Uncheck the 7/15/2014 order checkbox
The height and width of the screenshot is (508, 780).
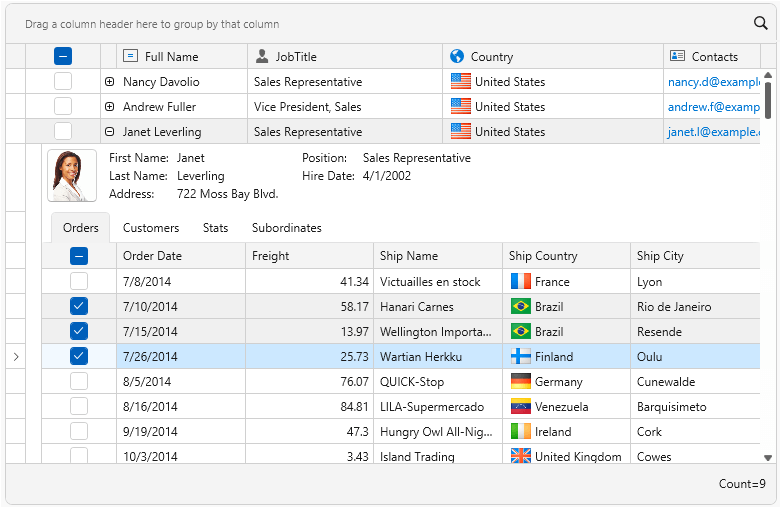pyautogui.click(x=79, y=331)
